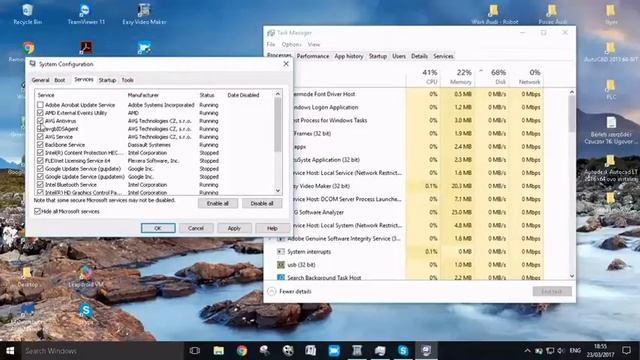Open the Work Audi - Robot desktop folder

[x=494, y=14]
